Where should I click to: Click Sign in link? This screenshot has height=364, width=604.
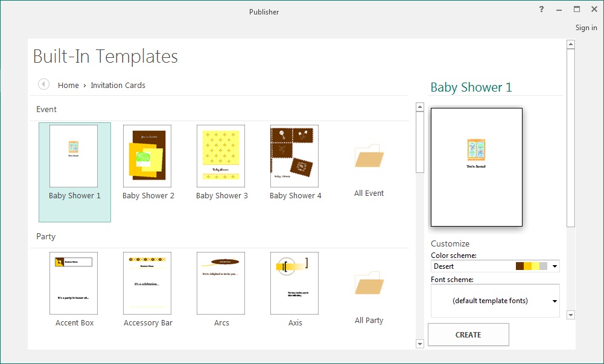[x=586, y=28]
